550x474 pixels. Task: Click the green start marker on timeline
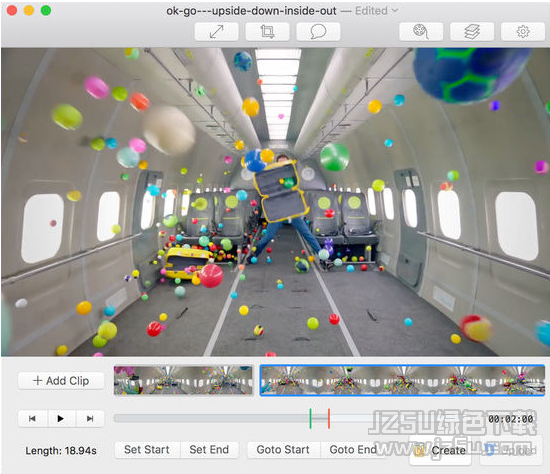(x=310, y=419)
